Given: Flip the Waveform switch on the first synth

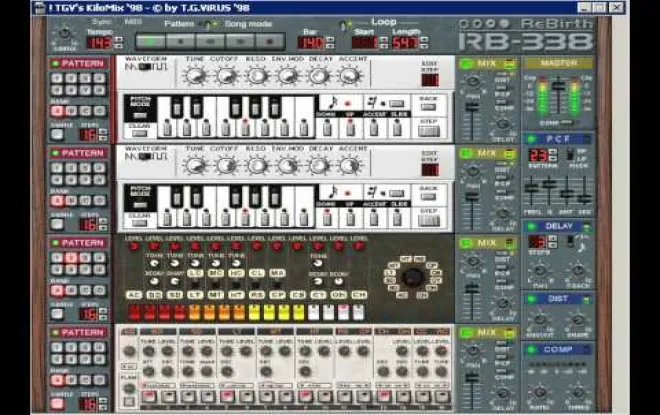Looking at the screenshot, I should pyautogui.click(x=145, y=67).
